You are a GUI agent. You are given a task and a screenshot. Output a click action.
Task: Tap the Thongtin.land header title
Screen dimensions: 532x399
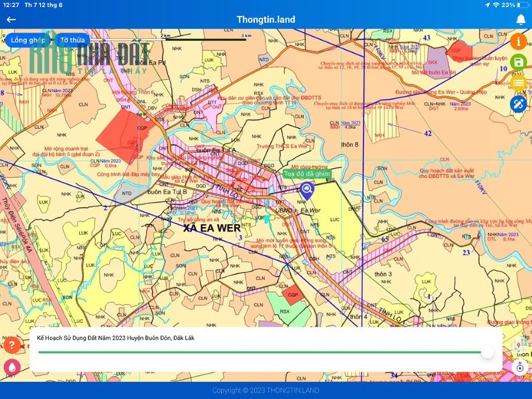266,20
